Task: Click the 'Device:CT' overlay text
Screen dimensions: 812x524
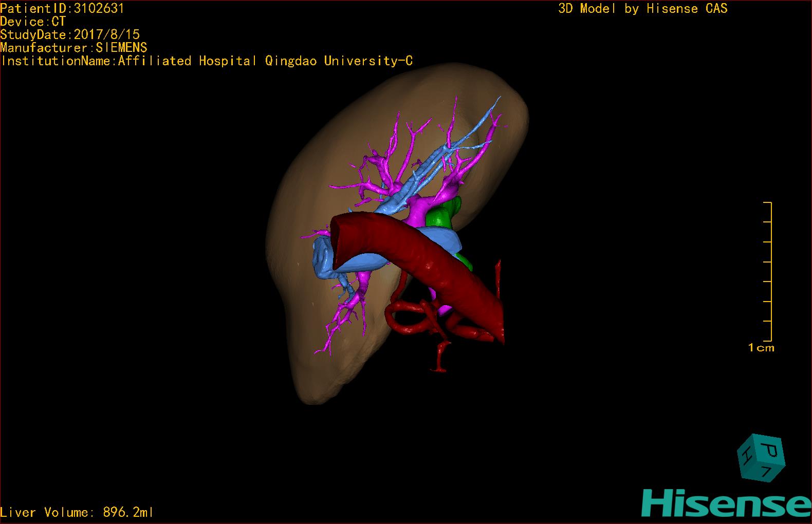Action: 33,22
